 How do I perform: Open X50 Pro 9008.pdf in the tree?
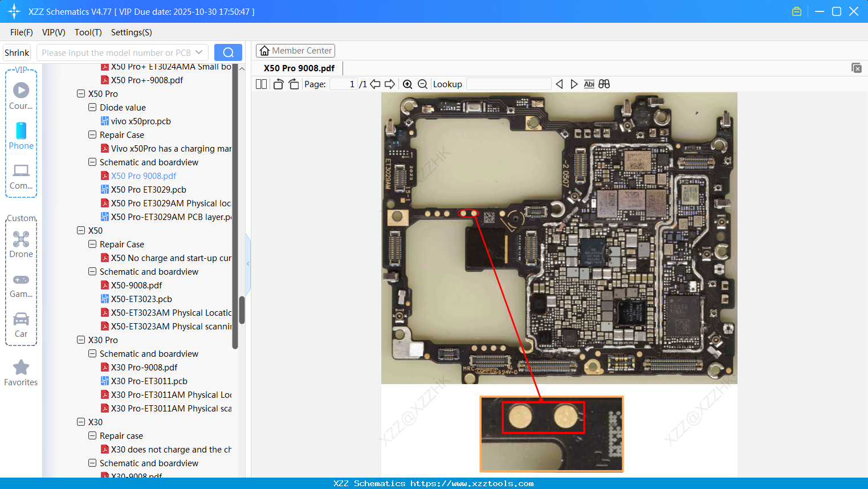[x=144, y=176]
